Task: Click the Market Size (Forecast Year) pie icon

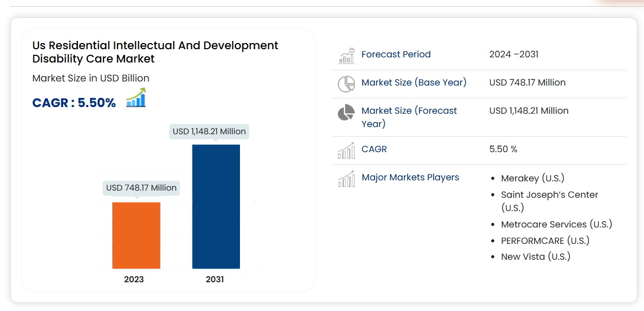Action: coord(347,112)
